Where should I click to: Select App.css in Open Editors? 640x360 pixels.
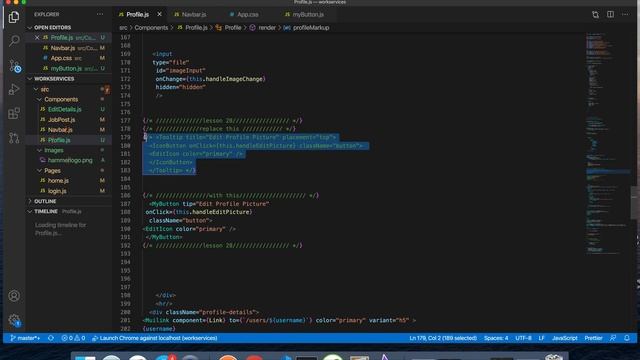61,58
